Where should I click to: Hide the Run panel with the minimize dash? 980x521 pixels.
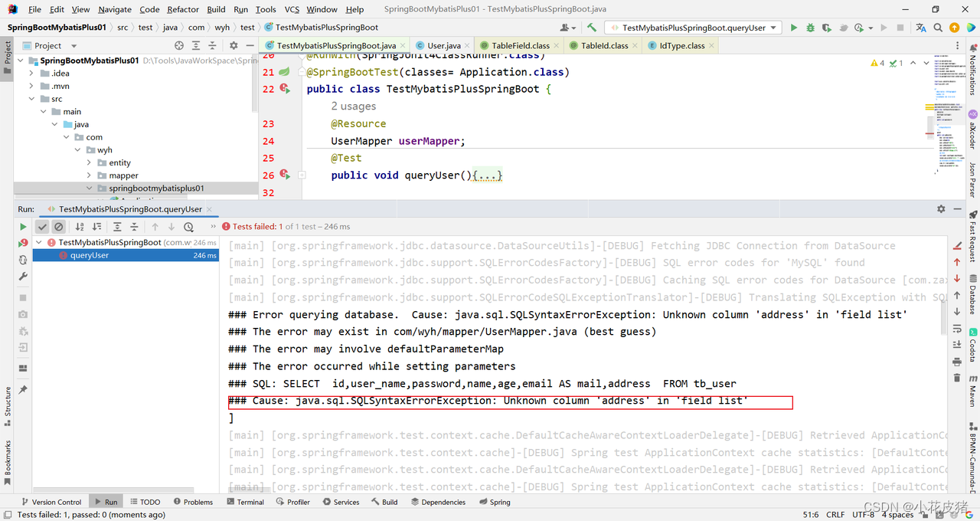[x=958, y=209]
